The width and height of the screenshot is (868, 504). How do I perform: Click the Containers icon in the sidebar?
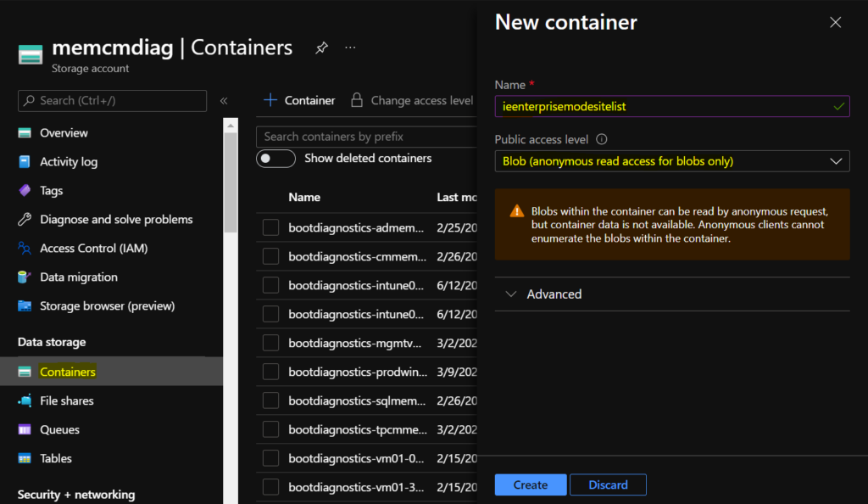pos(25,372)
